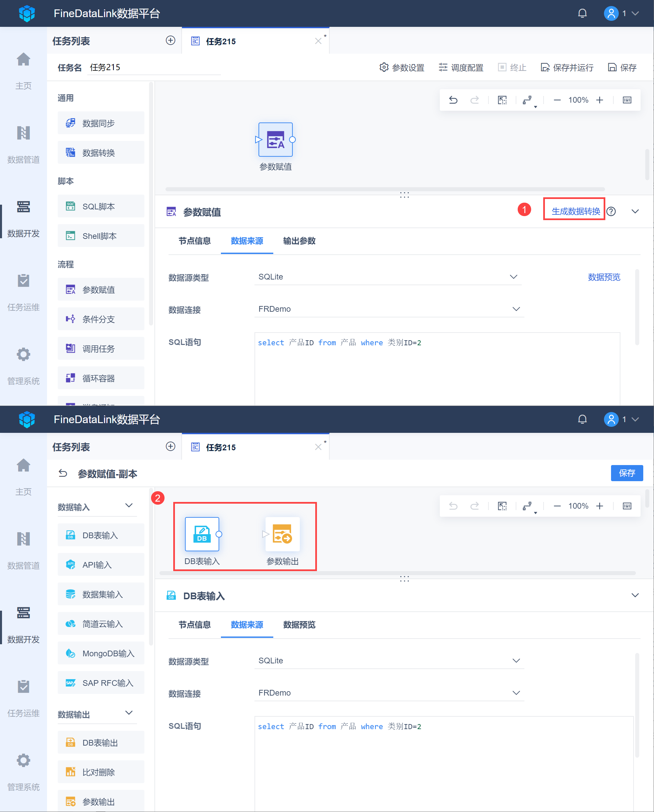The height and width of the screenshot is (812, 654).
Task: Open the user avatar menu in the top window
Action: [611, 13]
